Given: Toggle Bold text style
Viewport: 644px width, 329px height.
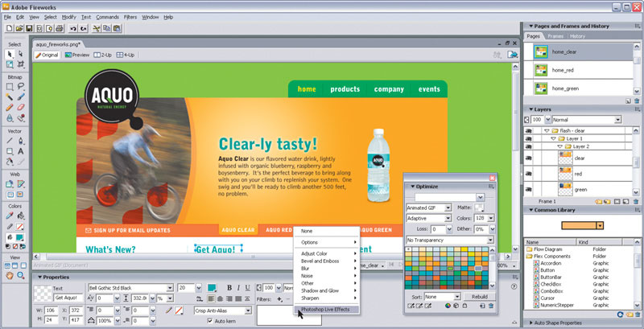Looking at the screenshot, I should [x=229, y=287].
